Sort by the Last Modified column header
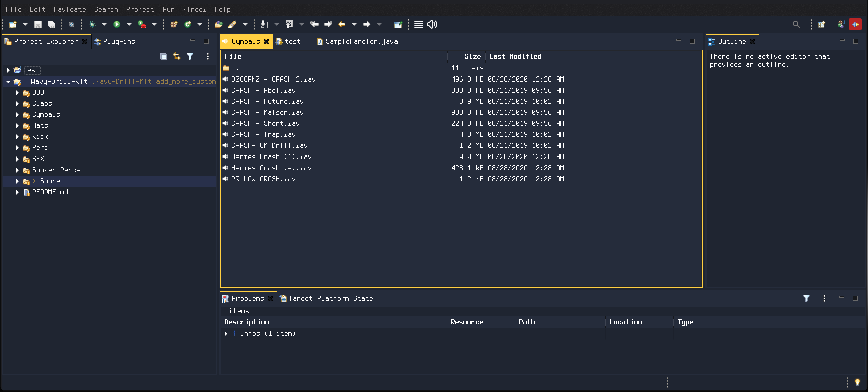This screenshot has width=868, height=392. click(515, 57)
